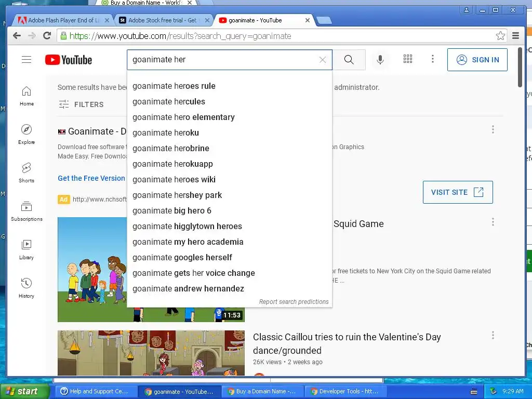Click the SIGN IN button
532x399 pixels.
coord(477,60)
